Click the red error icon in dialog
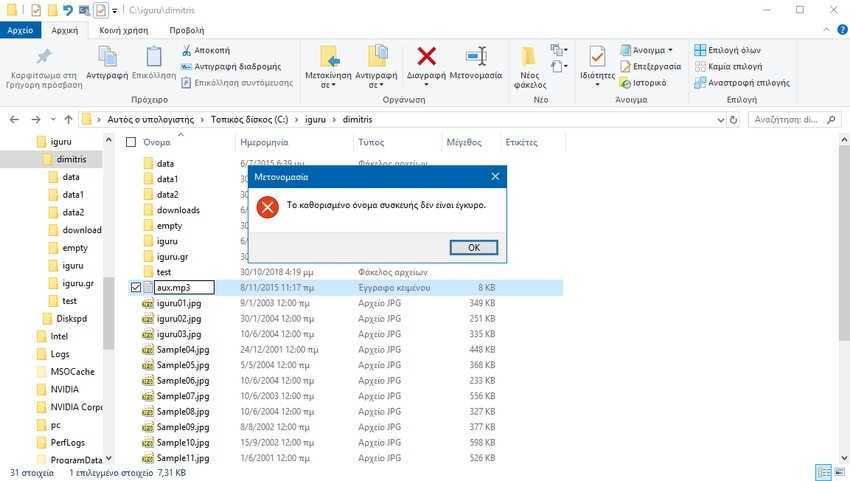Screen dimensions: 850x481 point(267,207)
